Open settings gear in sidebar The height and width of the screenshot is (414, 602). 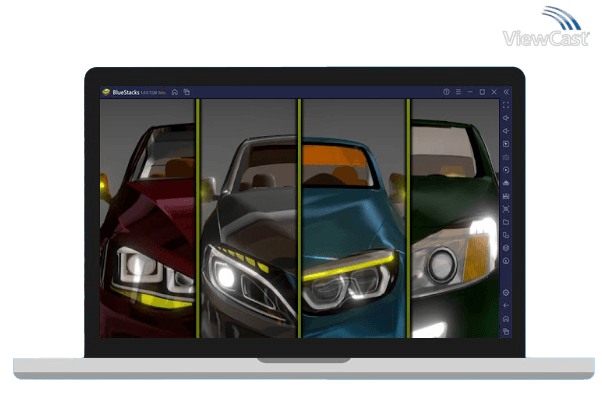pyautogui.click(x=506, y=293)
